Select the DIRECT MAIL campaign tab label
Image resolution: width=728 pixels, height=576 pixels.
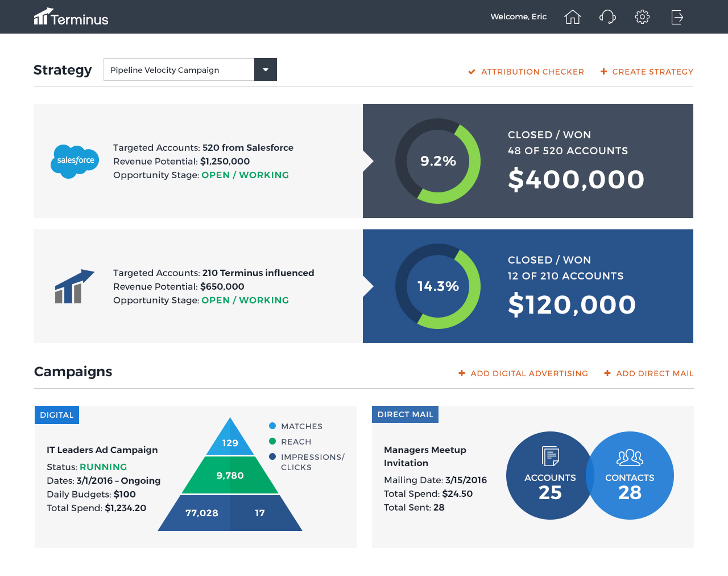[x=405, y=414]
